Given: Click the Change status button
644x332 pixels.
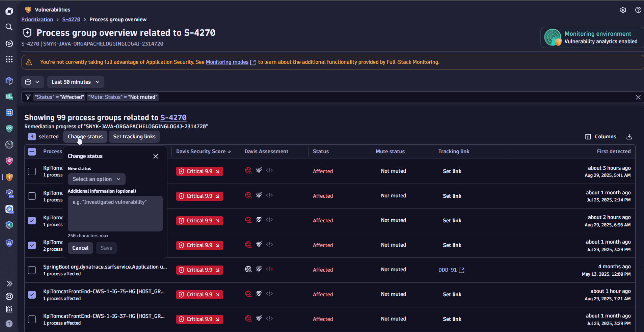Looking at the screenshot, I should tap(85, 137).
